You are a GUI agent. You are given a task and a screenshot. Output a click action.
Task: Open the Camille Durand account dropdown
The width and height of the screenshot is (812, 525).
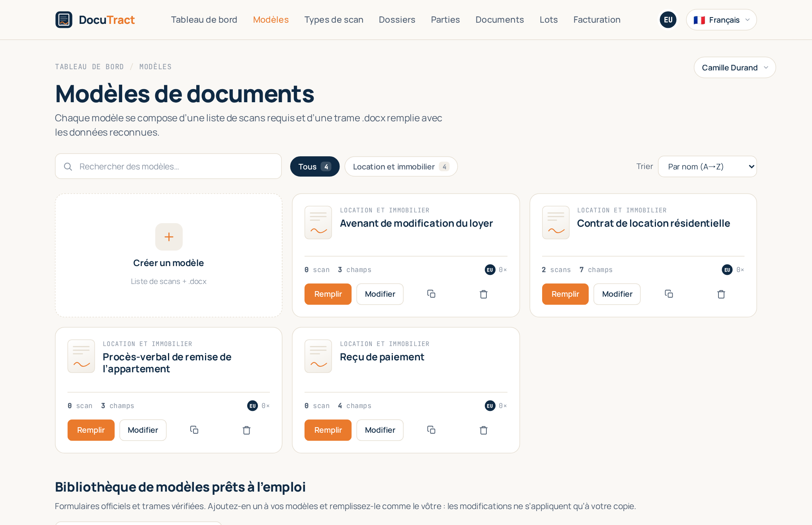[x=735, y=68]
